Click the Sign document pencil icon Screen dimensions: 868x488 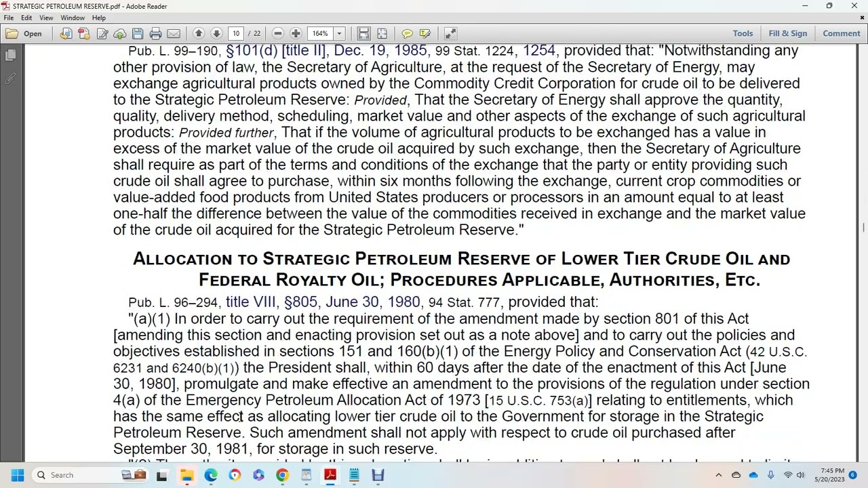click(x=102, y=33)
